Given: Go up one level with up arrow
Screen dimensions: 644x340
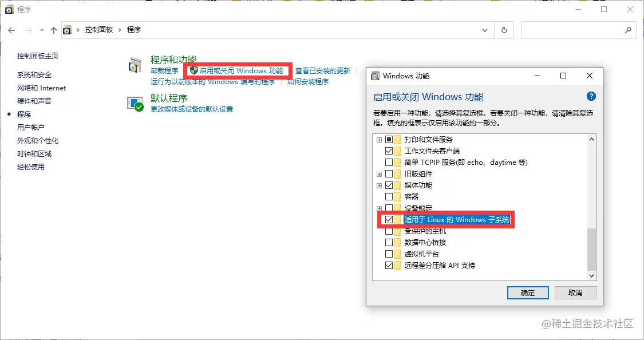Looking at the screenshot, I should pyautogui.click(x=54, y=30).
